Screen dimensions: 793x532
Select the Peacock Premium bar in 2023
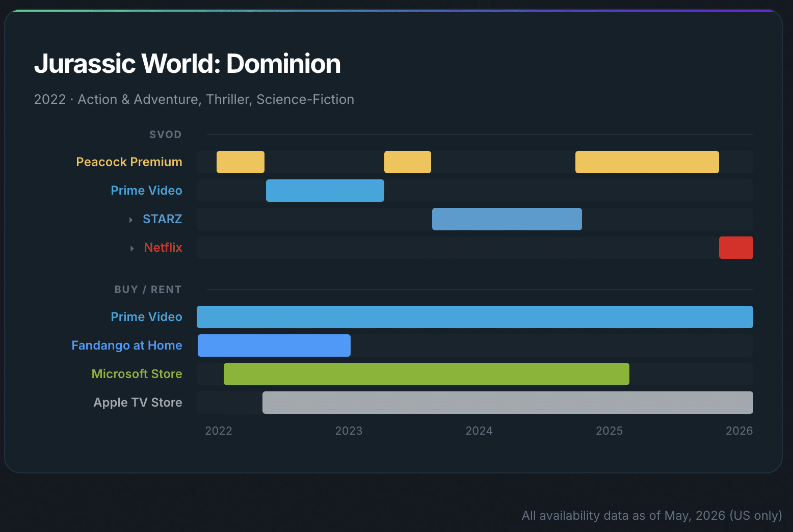(408, 162)
